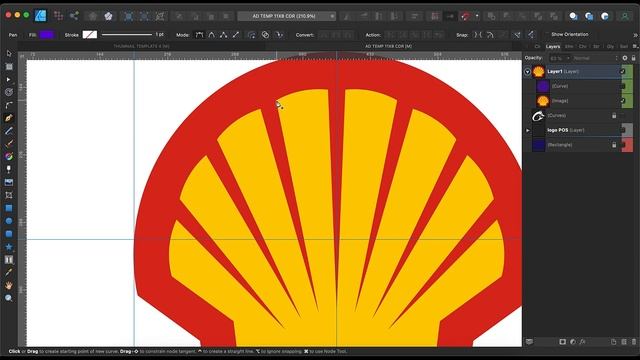Toggle visibility of the (Rectangle) layer
This screenshot has width=640, height=360.
623,145
